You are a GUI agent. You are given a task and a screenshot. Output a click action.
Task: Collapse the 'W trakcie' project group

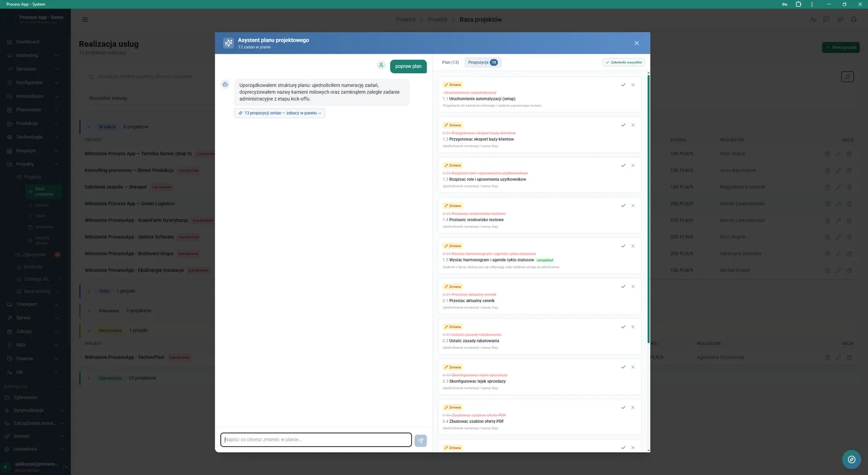(88, 127)
